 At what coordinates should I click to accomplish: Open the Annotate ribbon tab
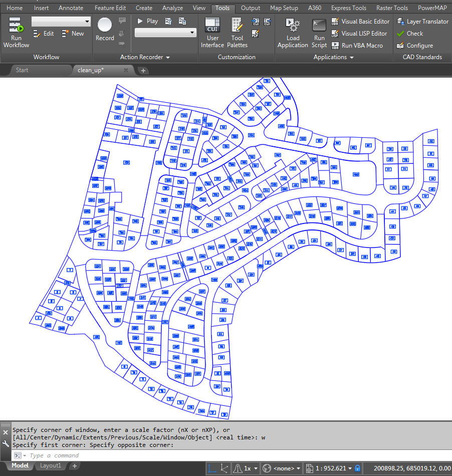71,8
